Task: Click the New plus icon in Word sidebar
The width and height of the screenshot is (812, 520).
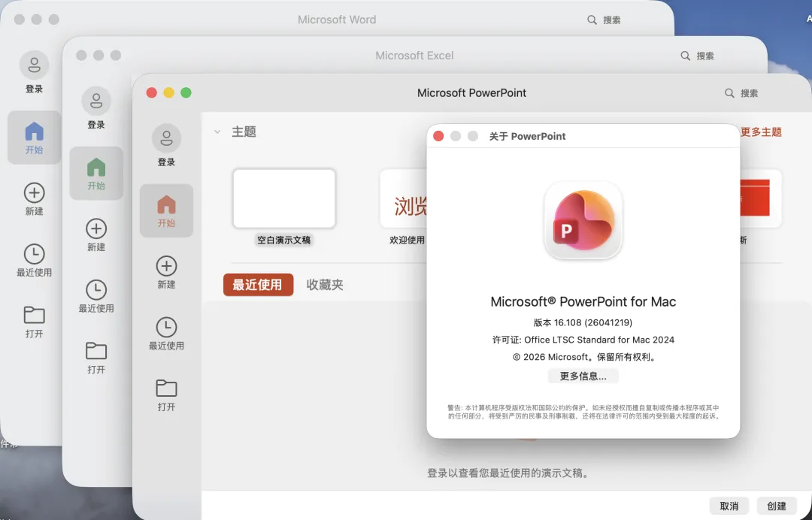Action: 34,193
